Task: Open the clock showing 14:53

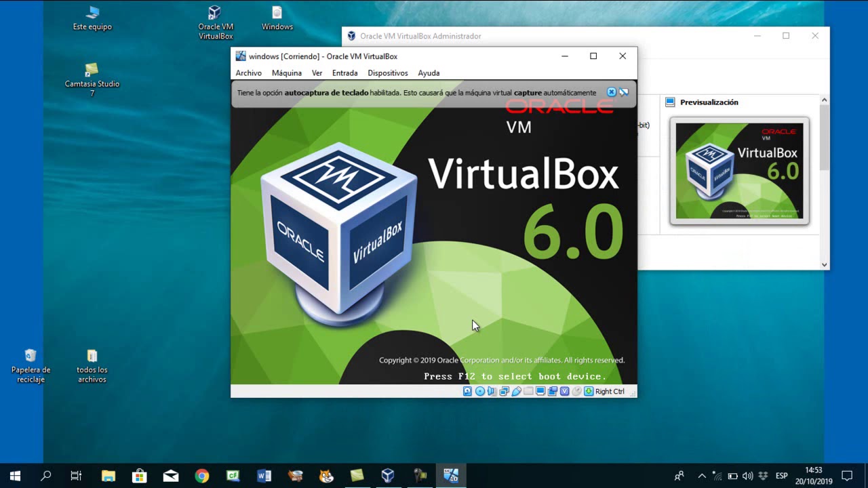Action: tap(813, 476)
